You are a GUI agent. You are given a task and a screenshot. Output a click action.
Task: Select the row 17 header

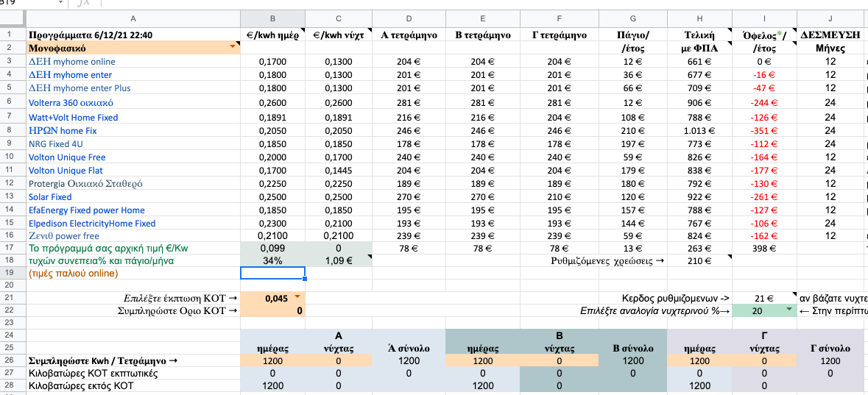click(13, 249)
